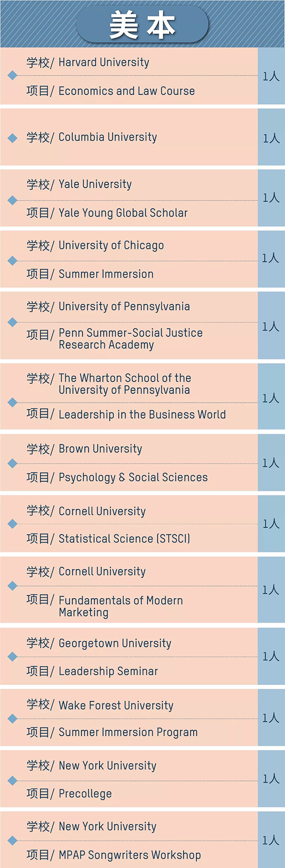Select Penn Summer-Social Justice Research Academy
This screenshot has height=868, width=285.
coord(131,338)
